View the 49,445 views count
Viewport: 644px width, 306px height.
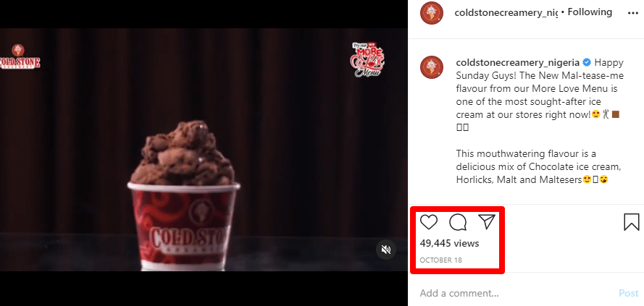pyautogui.click(x=449, y=244)
